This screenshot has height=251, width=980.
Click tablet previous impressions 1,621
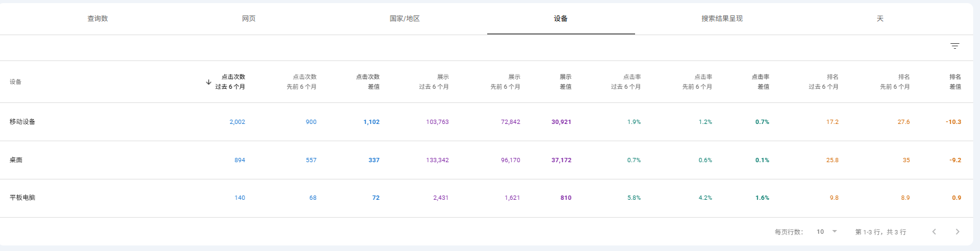click(x=512, y=198)
